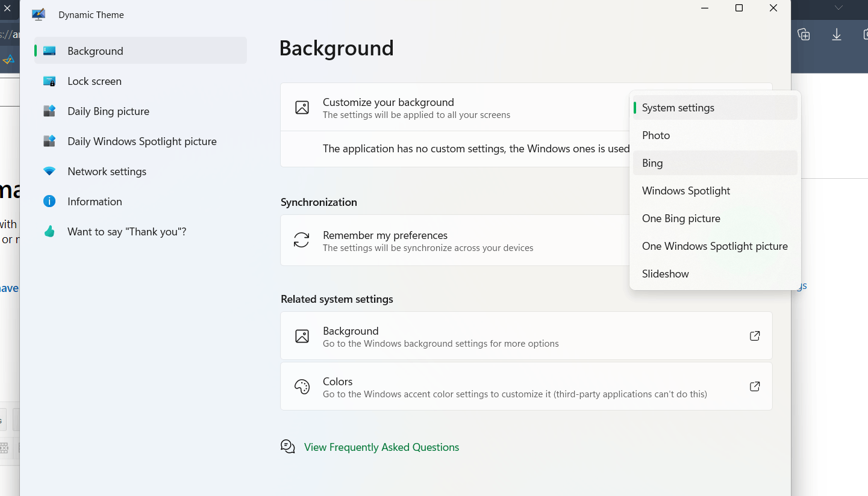Open Windows background settings via external link

pyautogui.click(x=754, y=335)
